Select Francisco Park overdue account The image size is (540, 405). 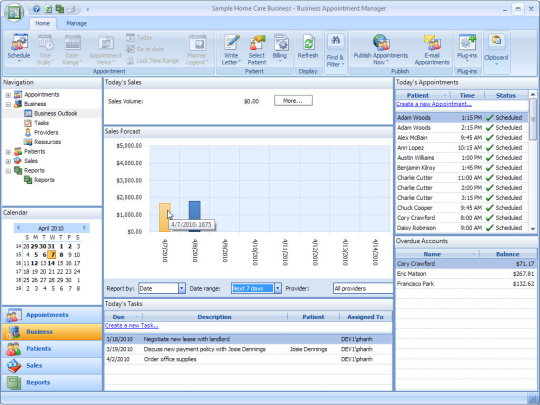pos(466,284)
